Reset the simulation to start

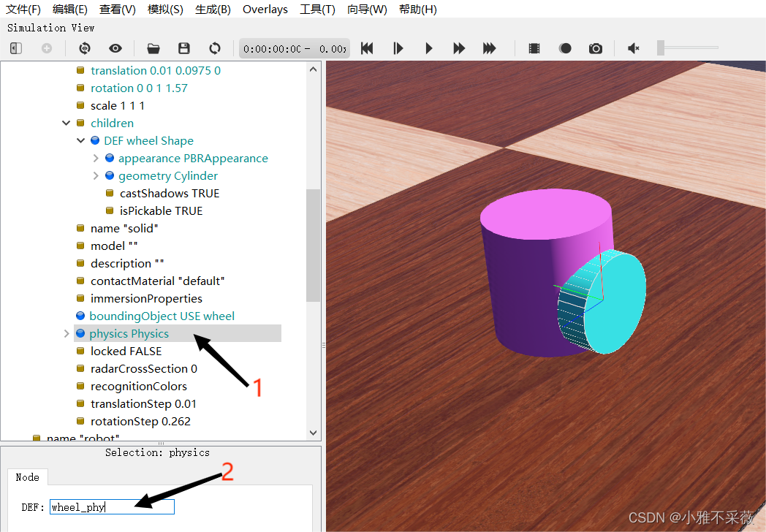[x=367, y=48]
